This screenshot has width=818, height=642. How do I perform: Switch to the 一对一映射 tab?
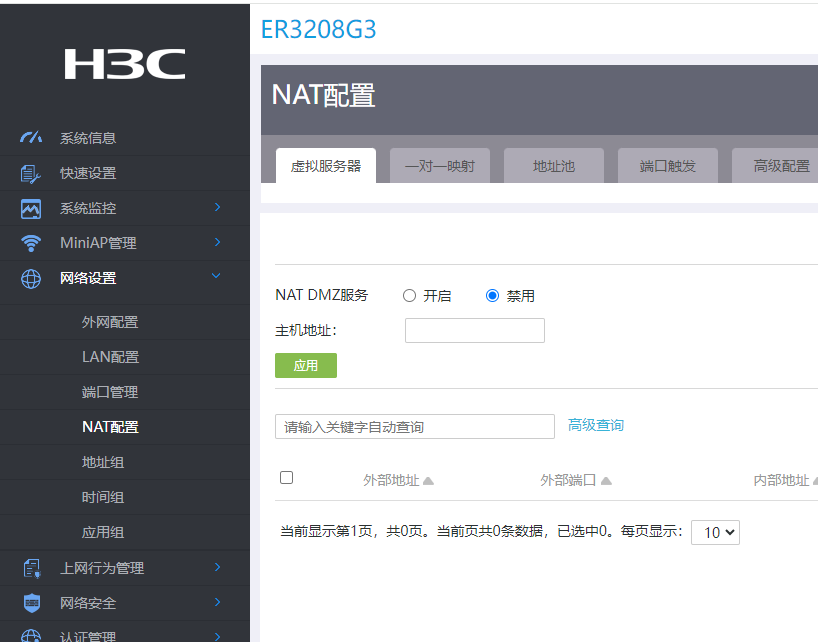[x=440, y=166]
